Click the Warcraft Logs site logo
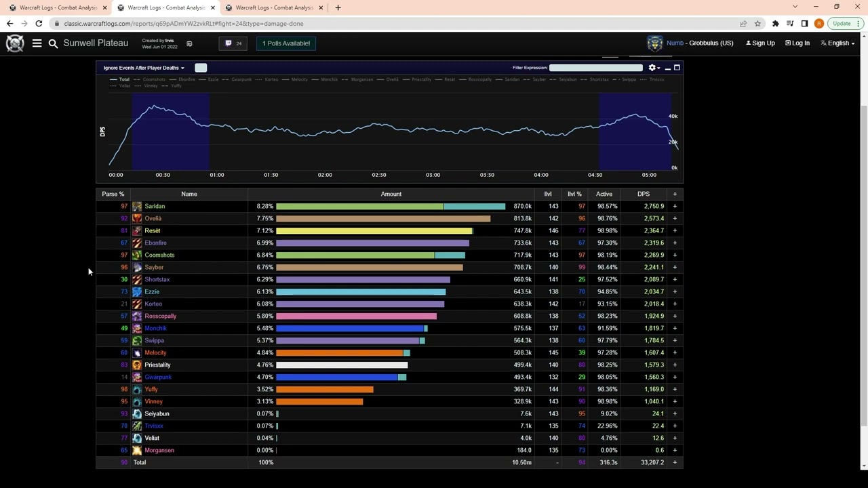This screenshot has height=488, width=868. point(15,43)
